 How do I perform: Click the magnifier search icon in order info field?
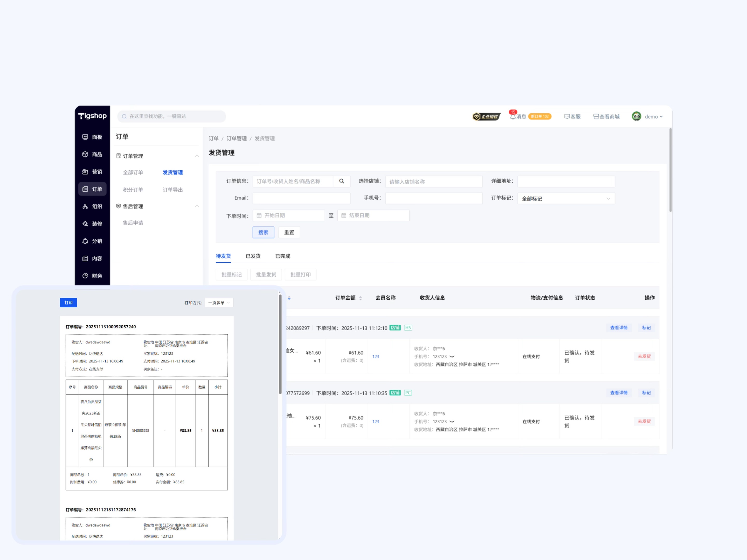[341, 181]
